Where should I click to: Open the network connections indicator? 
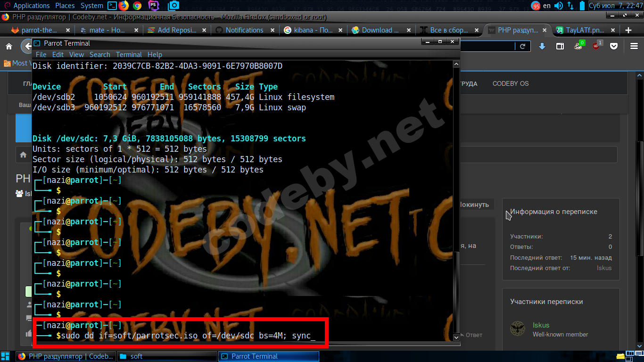[x=570, y=6]
